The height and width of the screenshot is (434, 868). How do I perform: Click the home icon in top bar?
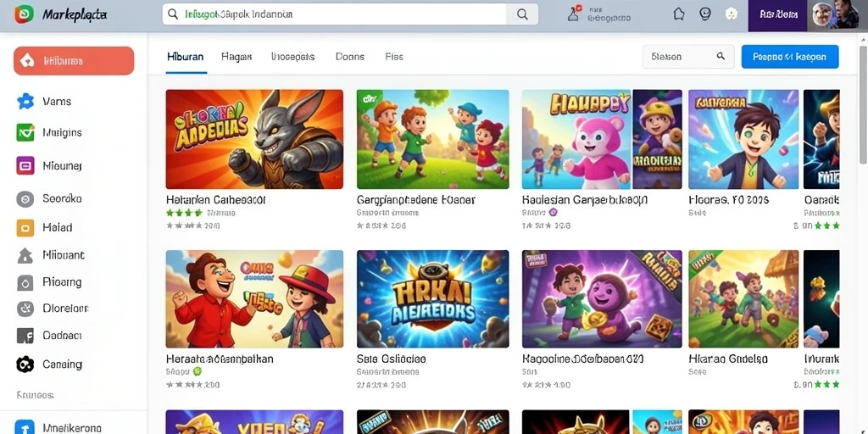pos(679,14)
